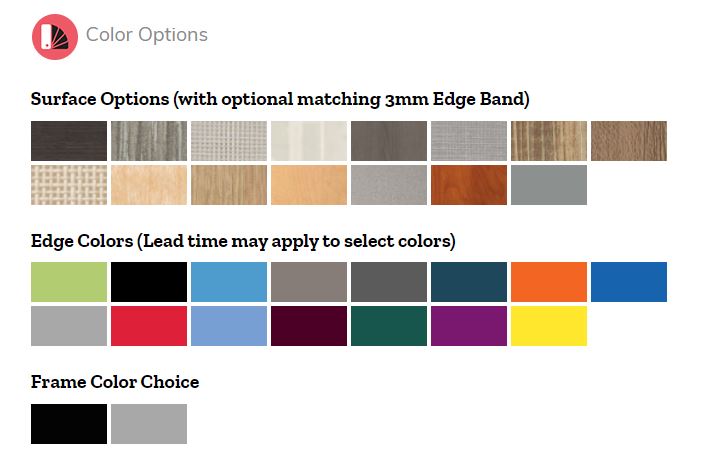Choose the cherry red wood surface
Viewport: 705px width, 456px height.
pos(469,185)
